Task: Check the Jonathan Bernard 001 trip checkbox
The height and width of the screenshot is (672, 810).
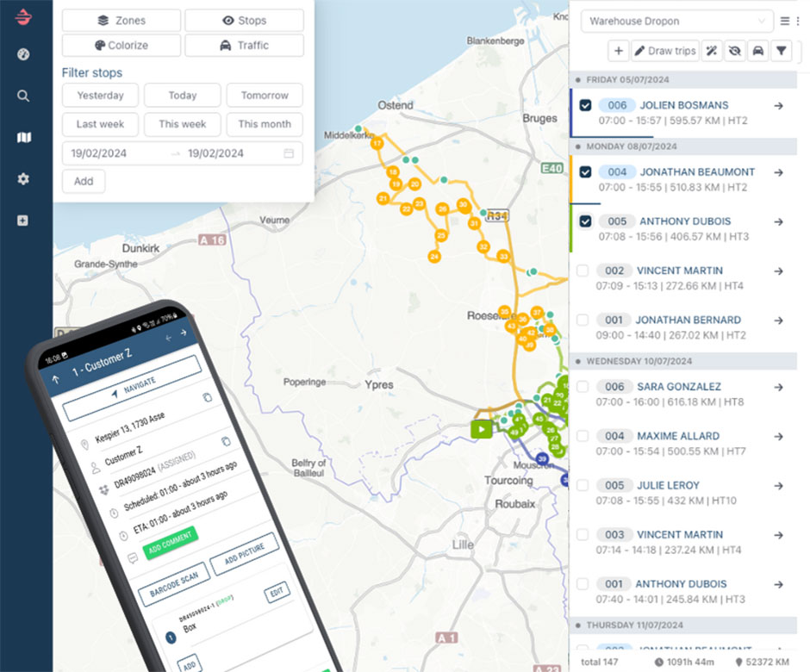Action: (x=583, y=320)
